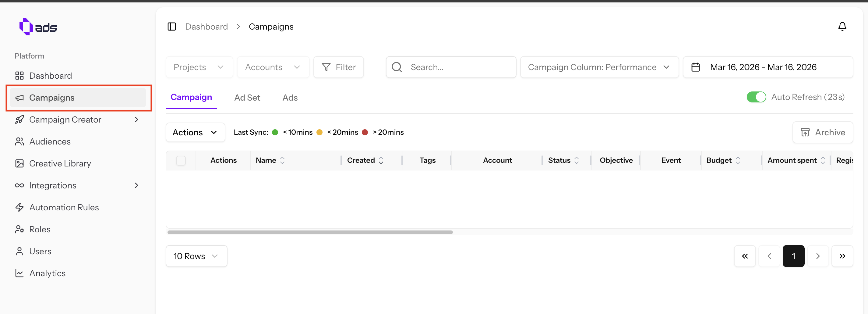This screenshot has width=868, height=314.
Task: Disable Auto Refresh
Action: (756, 97)
